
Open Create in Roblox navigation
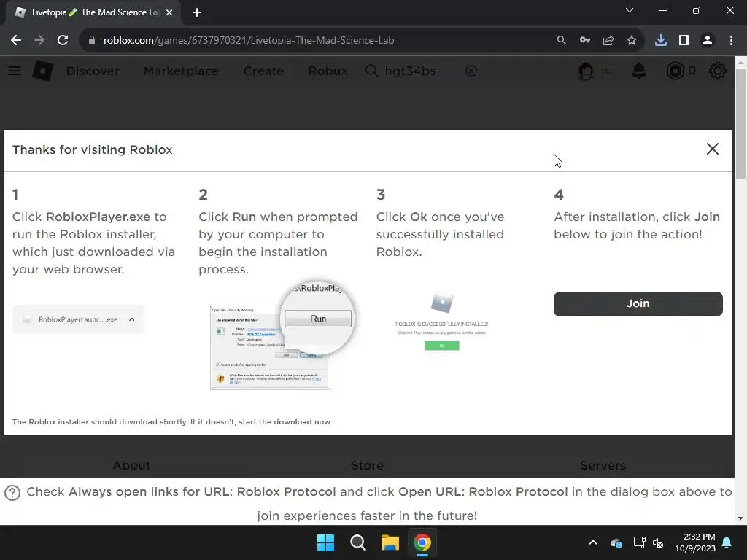(x=263, y=71)
